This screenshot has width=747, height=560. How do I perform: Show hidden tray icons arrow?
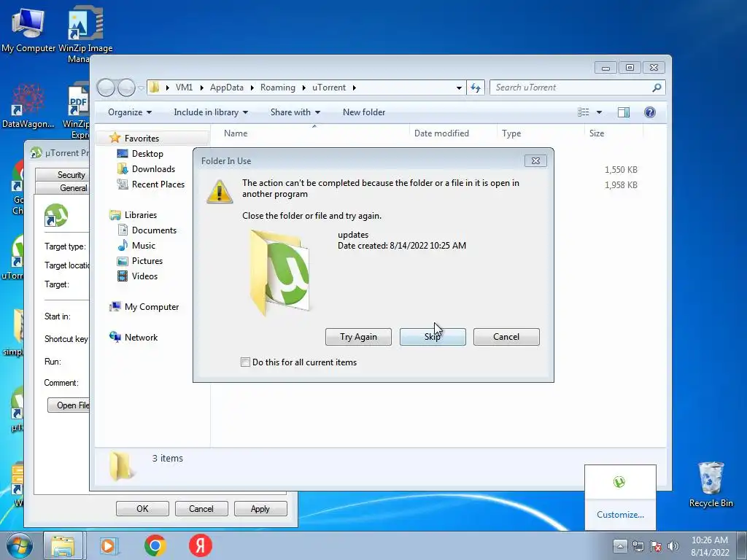(620, 545)
